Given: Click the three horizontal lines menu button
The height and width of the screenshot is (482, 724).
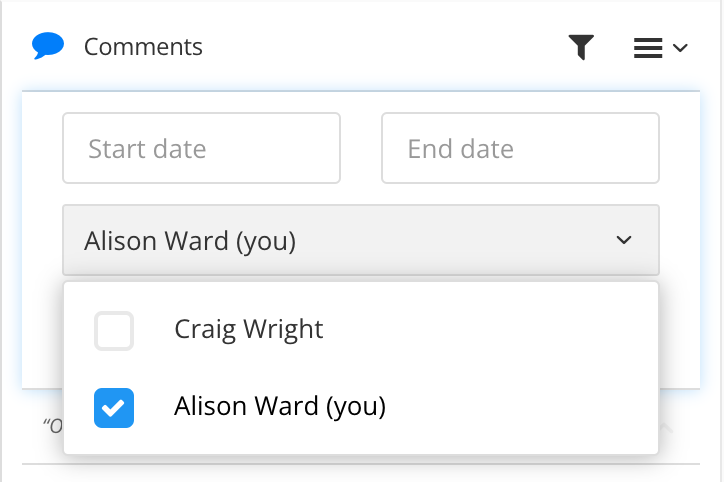Looking at the screenshot, I should 648,47.
